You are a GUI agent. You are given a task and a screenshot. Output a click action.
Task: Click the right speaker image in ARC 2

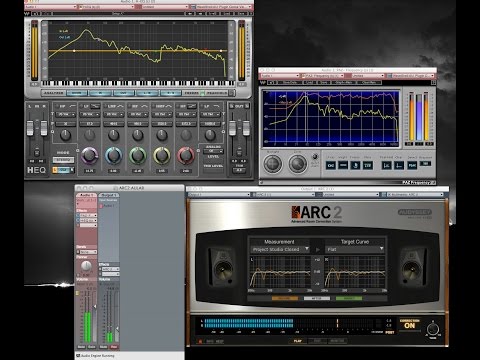pos(413,266)
